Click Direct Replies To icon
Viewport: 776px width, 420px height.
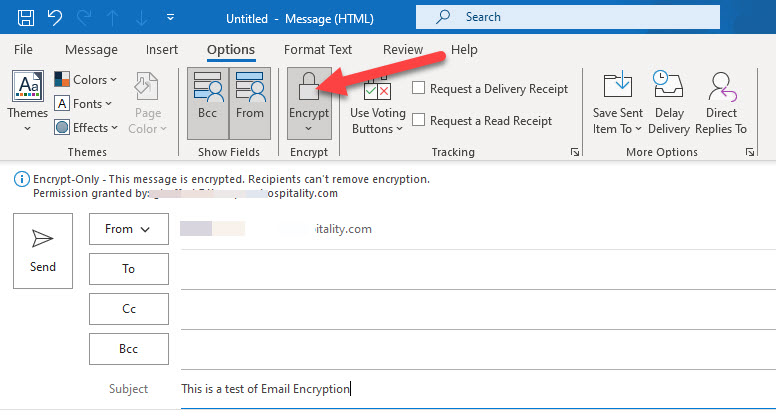[721, 102]
